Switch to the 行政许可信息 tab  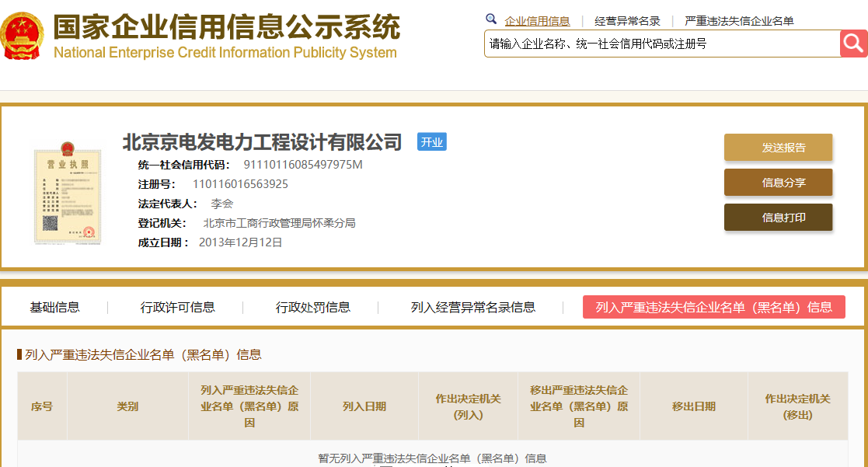coord(177,307)
